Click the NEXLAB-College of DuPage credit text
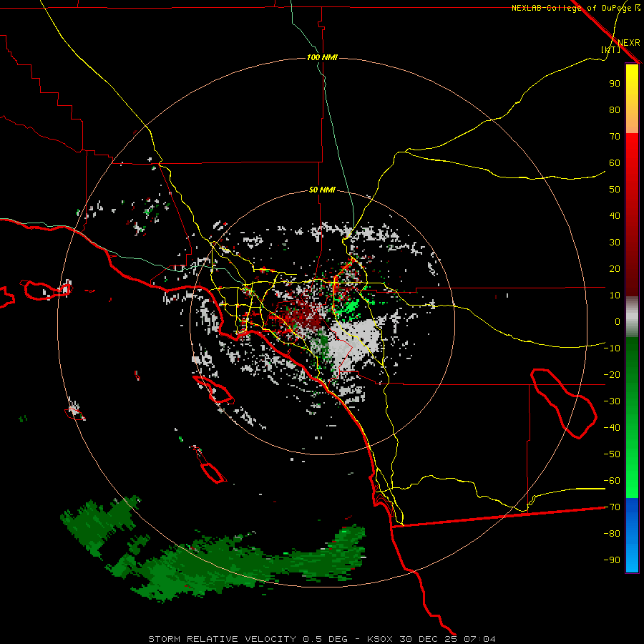The image size is (644, 644). [576, 8]
